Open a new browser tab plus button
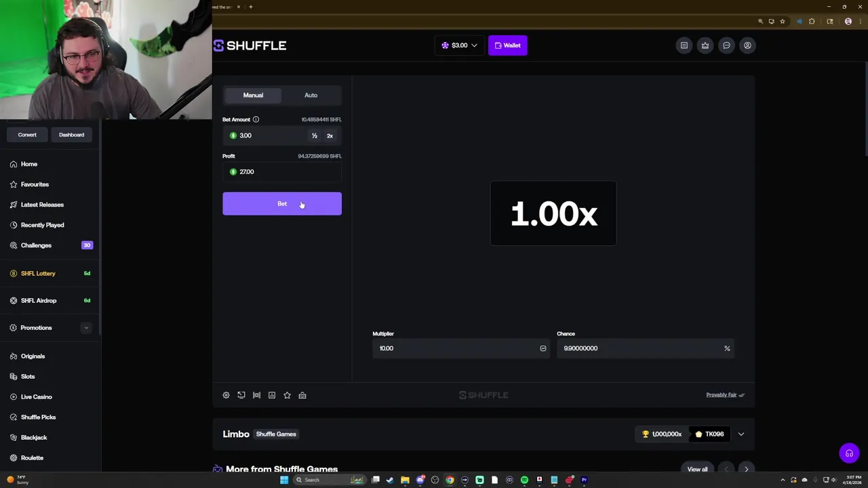 [251, 7]
